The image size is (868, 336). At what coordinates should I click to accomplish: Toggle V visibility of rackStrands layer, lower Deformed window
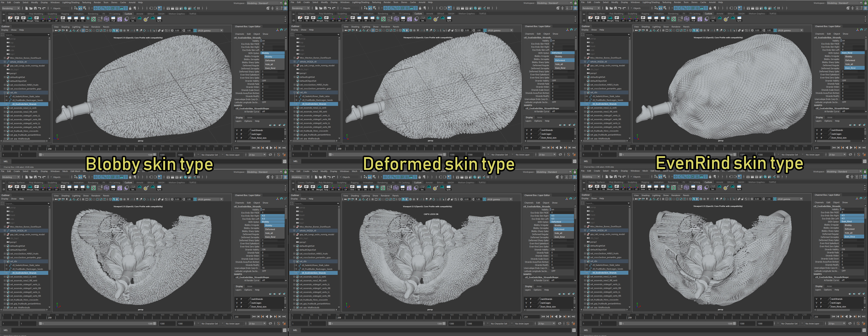(526, 299)
